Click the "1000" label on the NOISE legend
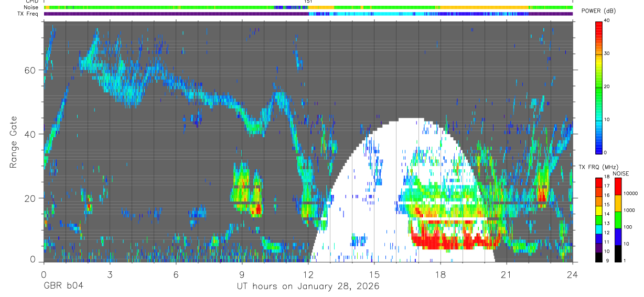This screenshot has height=297, width=644. 629,210
